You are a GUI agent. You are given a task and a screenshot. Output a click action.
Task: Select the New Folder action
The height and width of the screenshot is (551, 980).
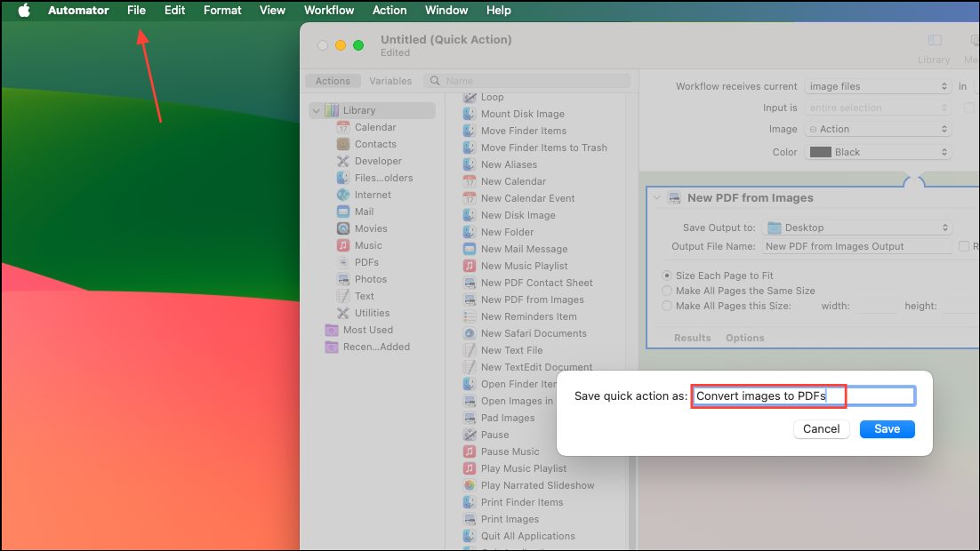(507, 232)
